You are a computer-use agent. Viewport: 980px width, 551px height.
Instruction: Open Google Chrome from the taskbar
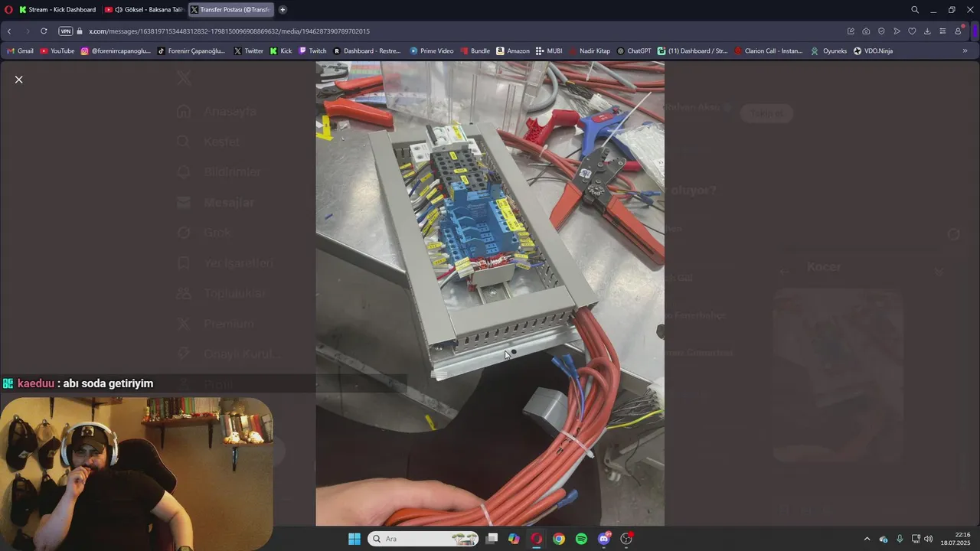click(x=559, y=539)
